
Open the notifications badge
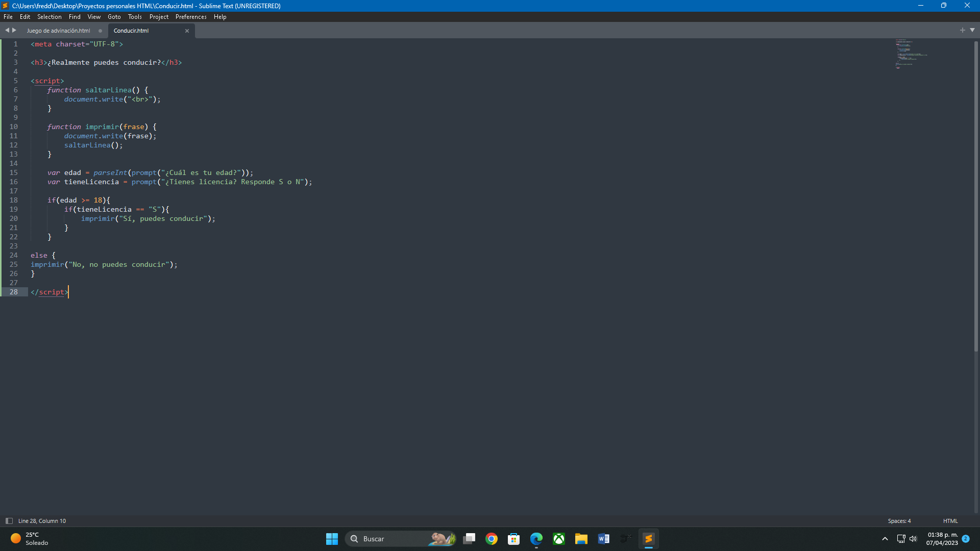coord(966,539)
